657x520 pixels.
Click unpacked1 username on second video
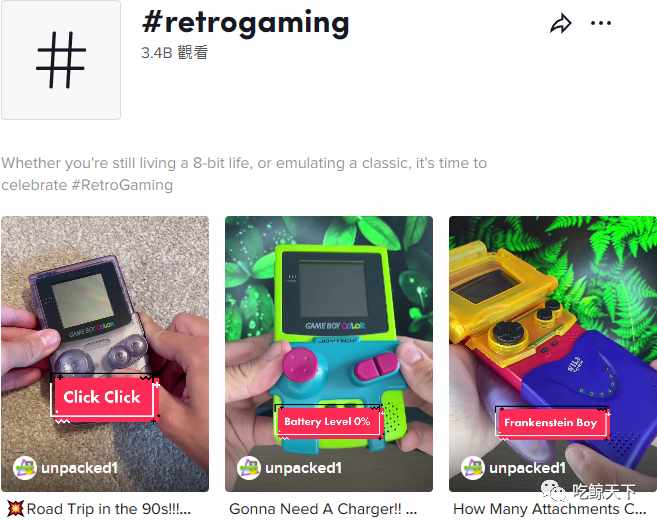[x=303, y=468]
